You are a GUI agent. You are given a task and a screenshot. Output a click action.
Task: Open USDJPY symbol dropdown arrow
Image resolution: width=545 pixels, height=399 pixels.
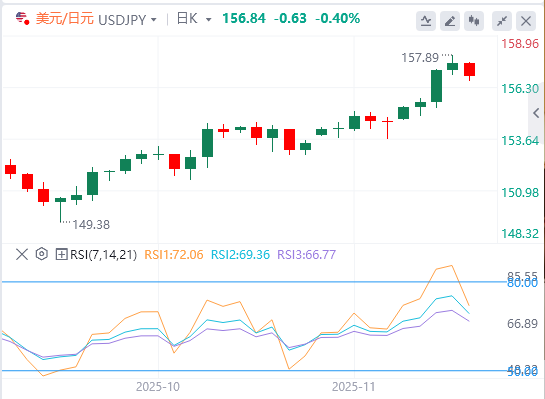pos(154,20)
